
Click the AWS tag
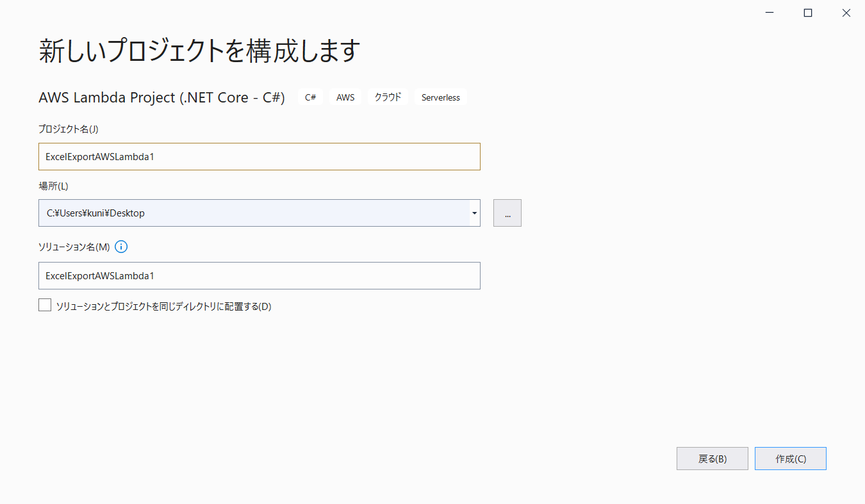click(x=345, y=97)
